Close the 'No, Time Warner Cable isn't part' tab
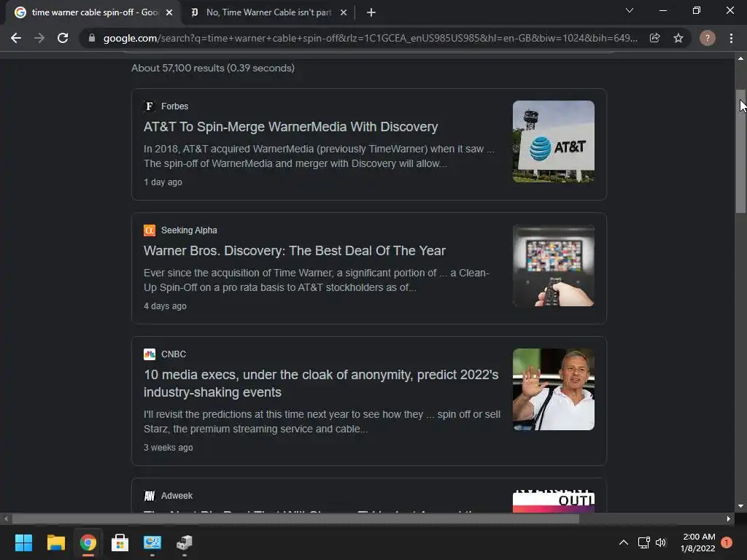 [344, 12]
